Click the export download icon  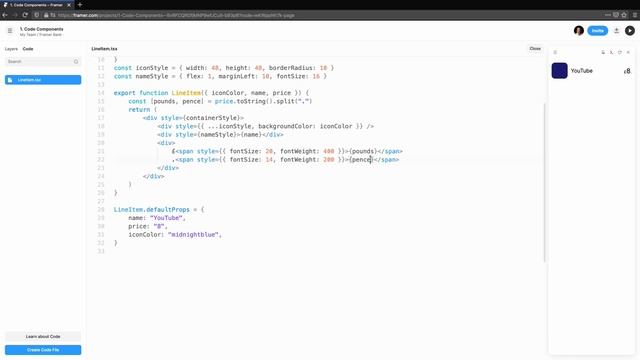tap(616, 31)
